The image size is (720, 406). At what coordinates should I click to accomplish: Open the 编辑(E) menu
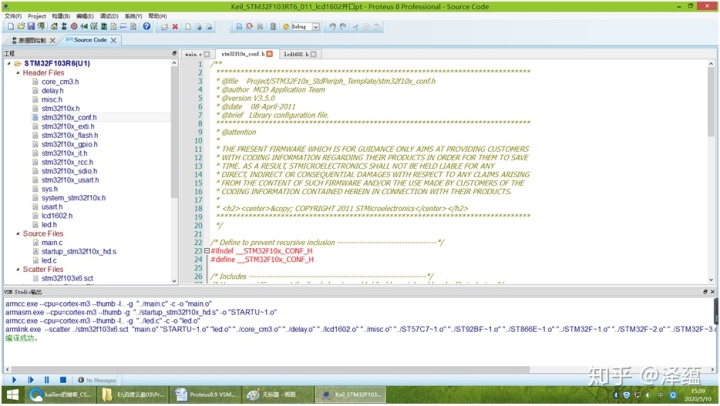click(85, 16)
